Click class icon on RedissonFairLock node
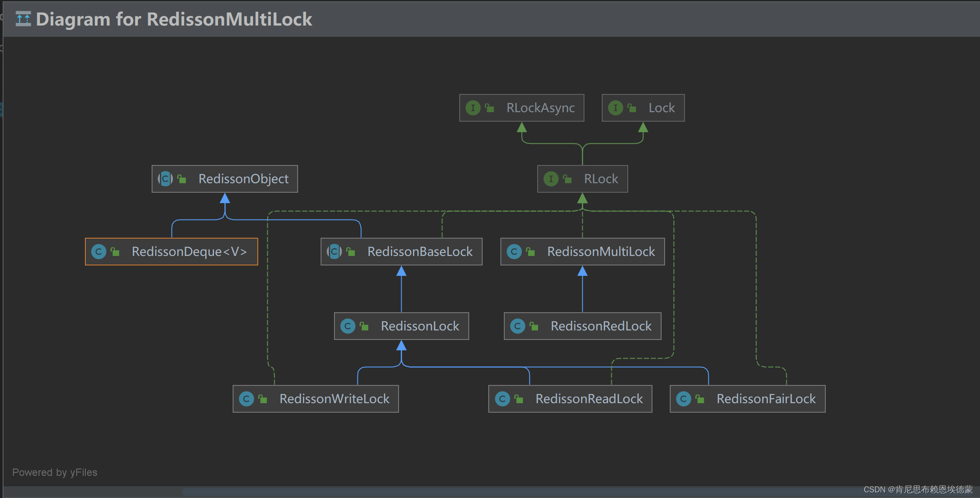Viewport: 980px width, 498px height. coord(684,399)
